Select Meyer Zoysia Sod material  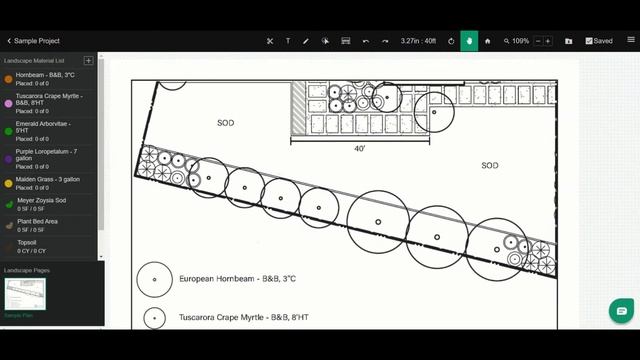pyautogui.click(x=49, y=204)
